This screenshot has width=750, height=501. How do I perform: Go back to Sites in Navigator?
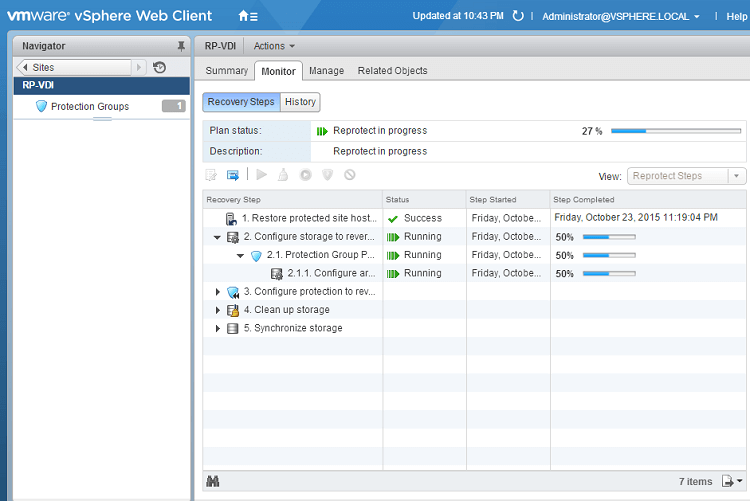(75, 67)
